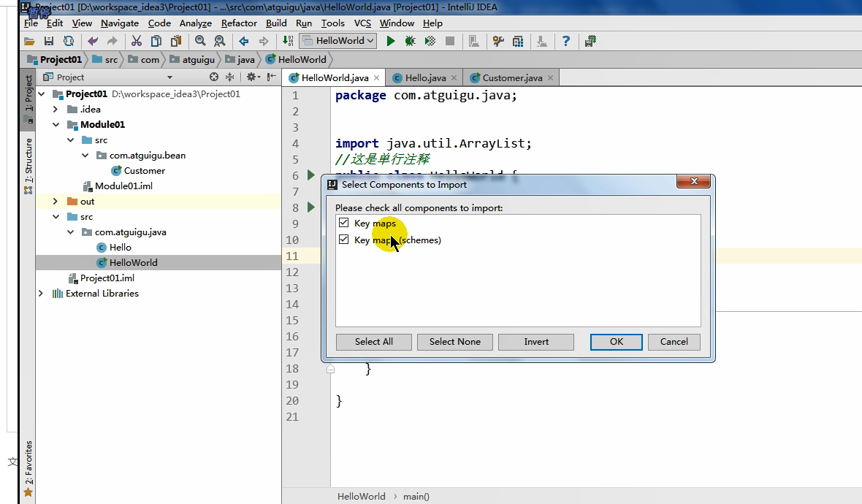Fold the code block at line 18
862x504 pixels.
point(330,369)
